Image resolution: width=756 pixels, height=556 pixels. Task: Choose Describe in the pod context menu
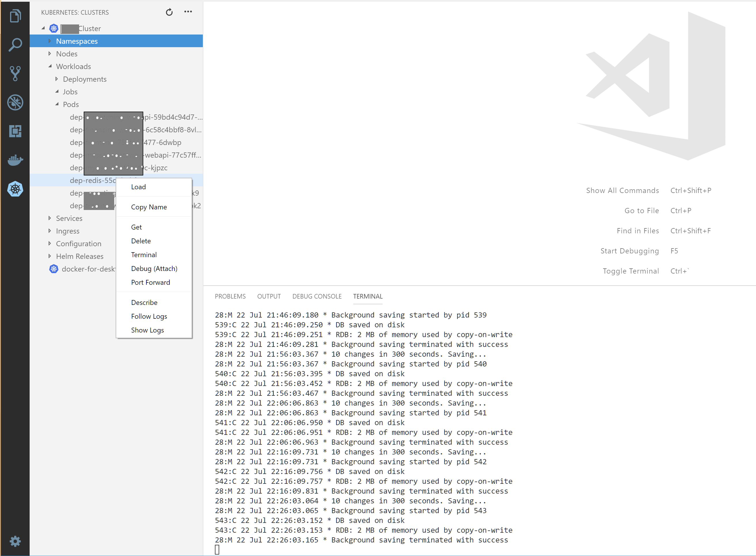[144, 302]
